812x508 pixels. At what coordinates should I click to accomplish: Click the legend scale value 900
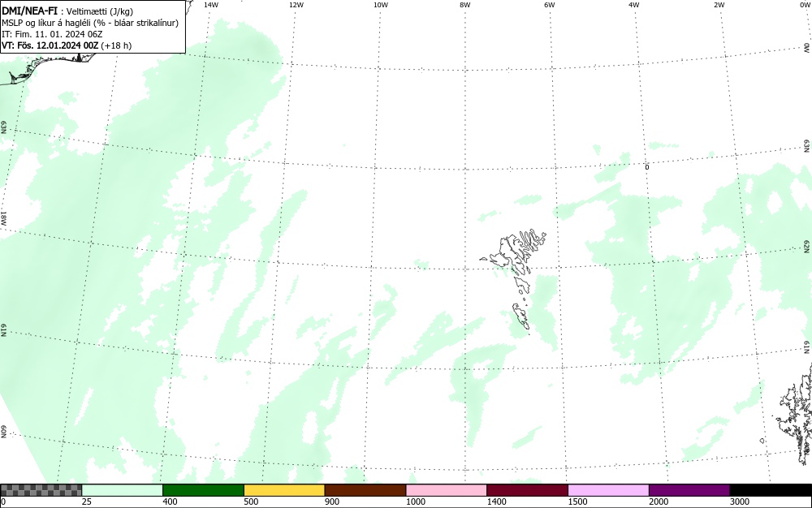(332, 502)
